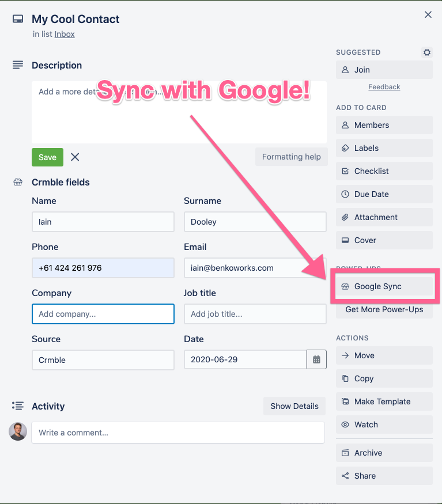Click the Move arrow icon
442x504 pixels.
click(x=345, y=355)
